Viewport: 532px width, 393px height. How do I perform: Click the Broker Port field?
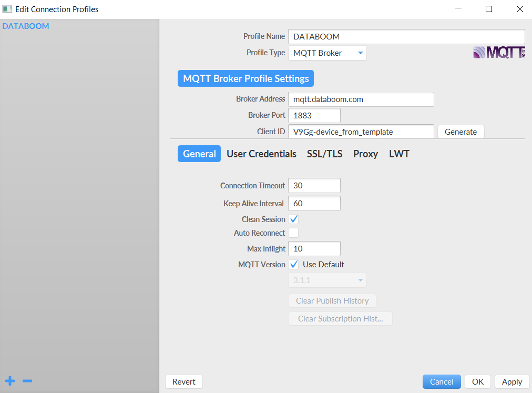pos(314,116)
